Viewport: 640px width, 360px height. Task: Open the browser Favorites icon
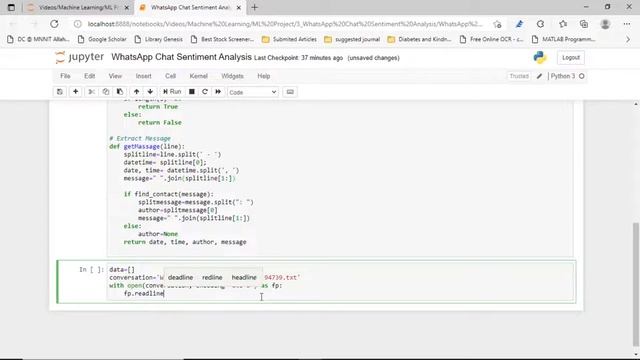[x=563, y=24]
